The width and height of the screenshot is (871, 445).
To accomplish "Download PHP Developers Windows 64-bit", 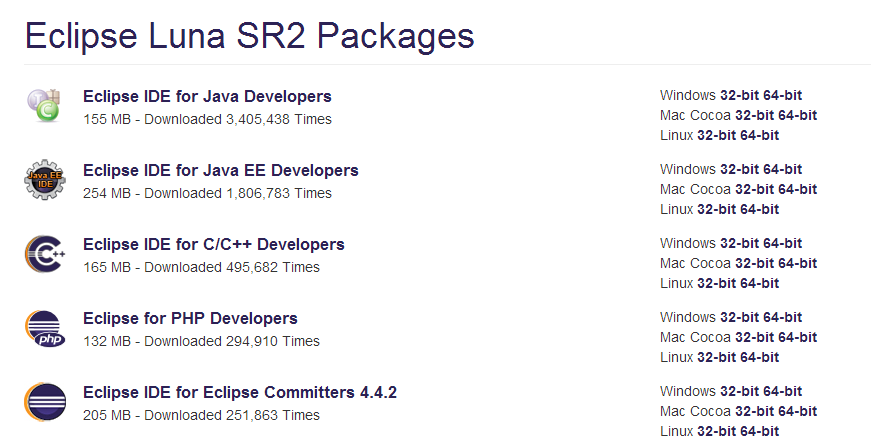I will click(x=782, y=317).
